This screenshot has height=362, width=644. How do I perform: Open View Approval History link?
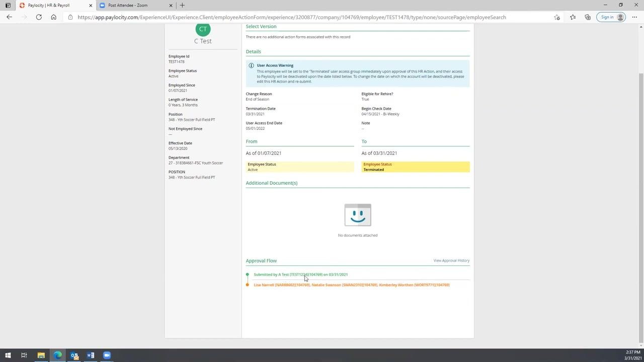coord(451,260)
